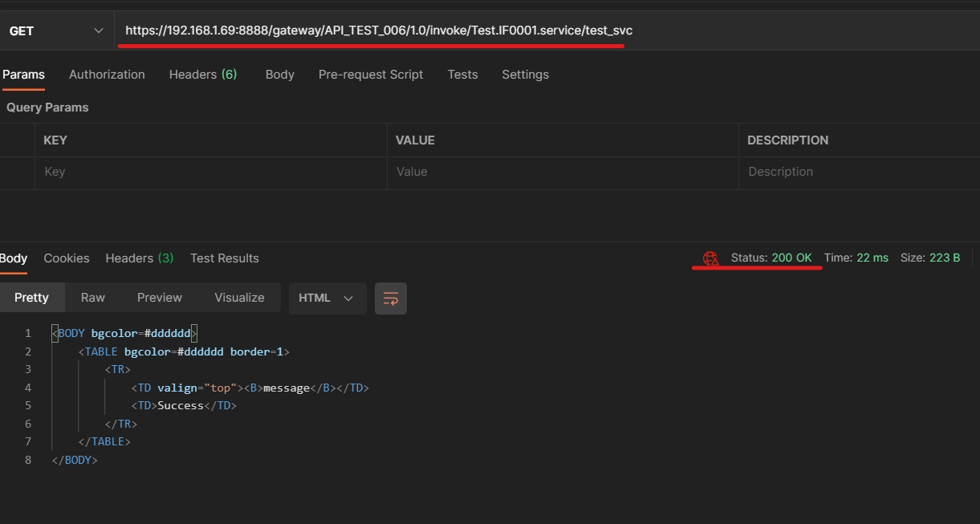
Task: Switch response view to Preview
Action: click(160, 298)
